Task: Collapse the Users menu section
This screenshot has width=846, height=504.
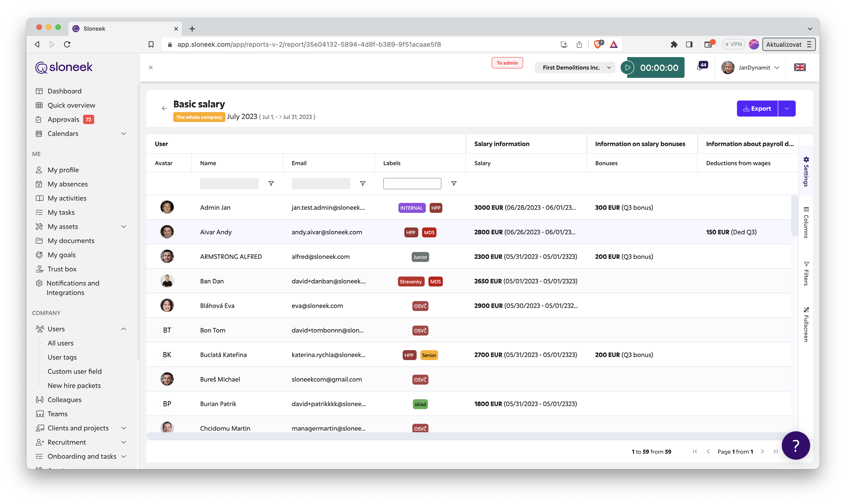Action: pyautogui.click(x=124, y=329)
